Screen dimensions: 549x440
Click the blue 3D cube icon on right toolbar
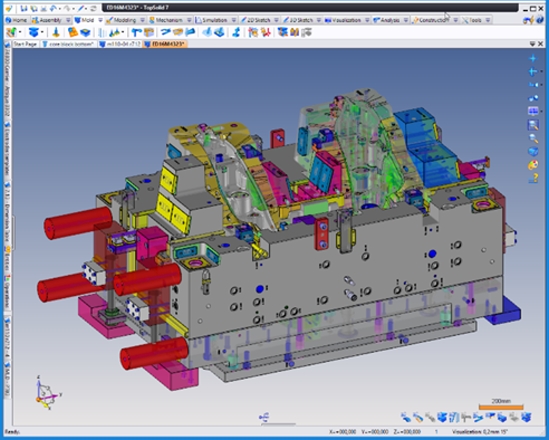533,152
